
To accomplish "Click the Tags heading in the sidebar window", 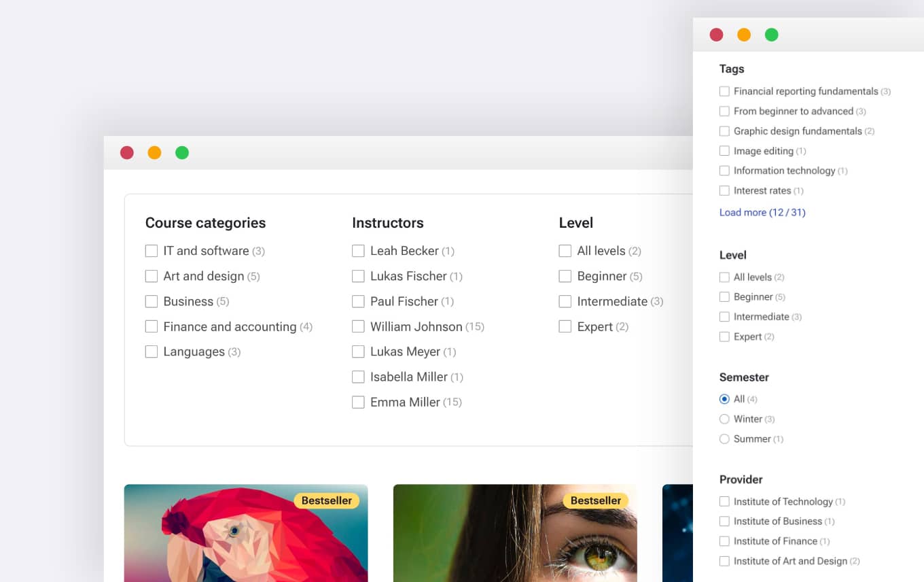I will (x=732, y=69).
